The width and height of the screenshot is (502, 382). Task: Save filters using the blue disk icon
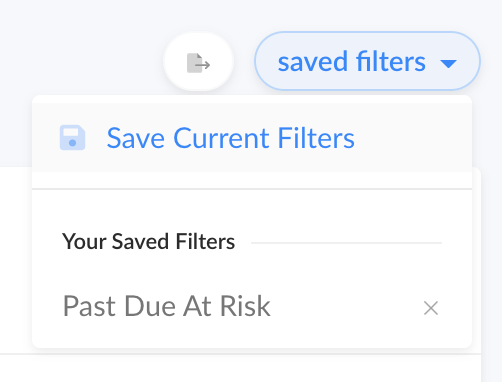click(x=72, y=138)
